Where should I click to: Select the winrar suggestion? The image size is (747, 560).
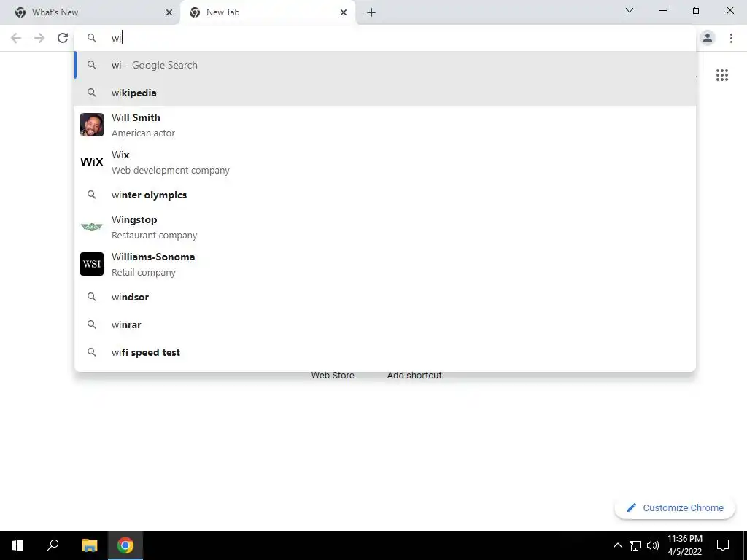click(x=385, y=324)
